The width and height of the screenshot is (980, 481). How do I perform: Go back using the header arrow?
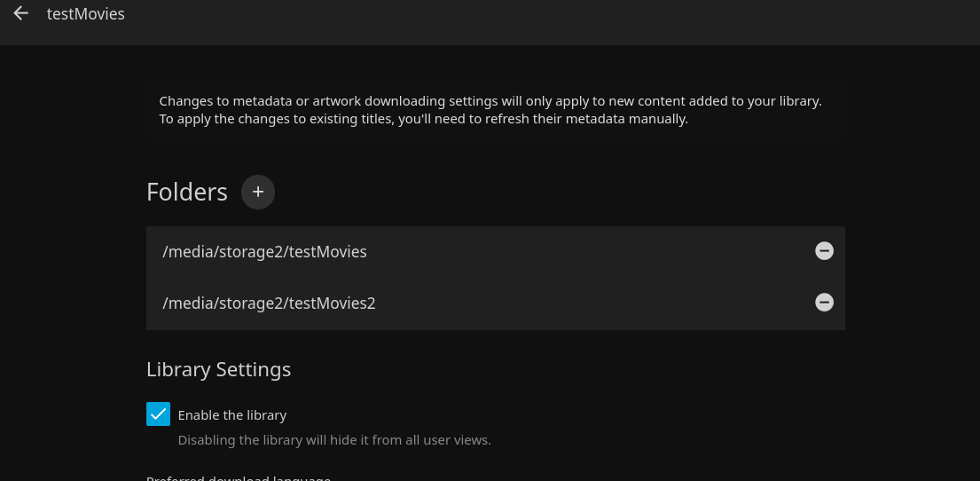[x=21, y=14]
